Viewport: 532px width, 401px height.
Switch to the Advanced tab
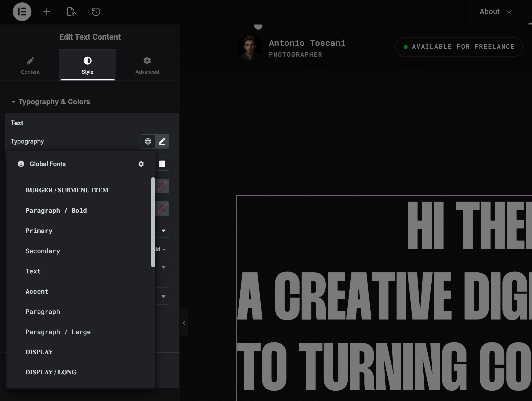(147, 65)
